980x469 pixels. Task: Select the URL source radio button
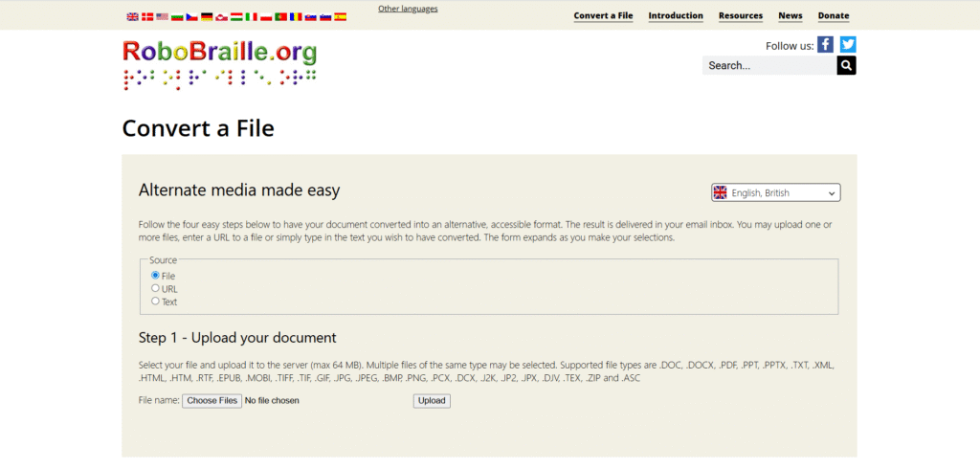click(x=155, y=288)
